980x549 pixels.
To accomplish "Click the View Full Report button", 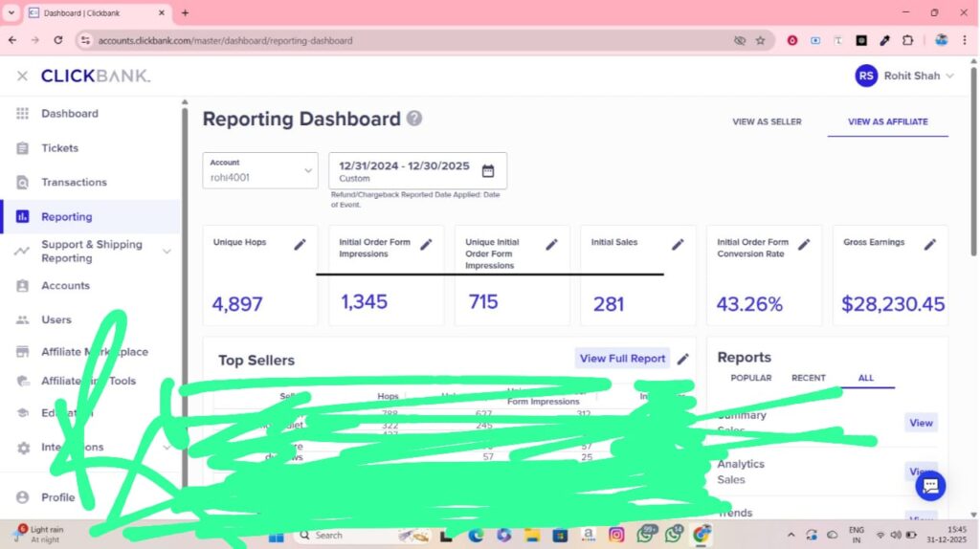I will pos(622,359).
